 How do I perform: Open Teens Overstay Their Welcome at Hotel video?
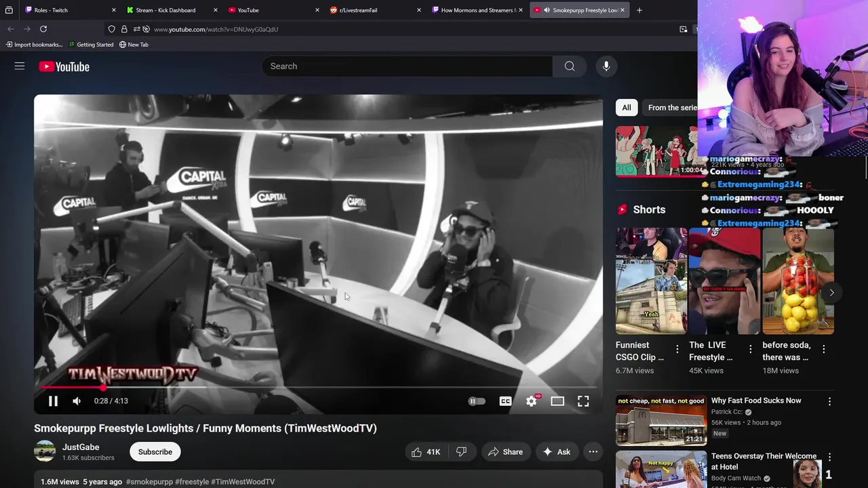[764, 462]
